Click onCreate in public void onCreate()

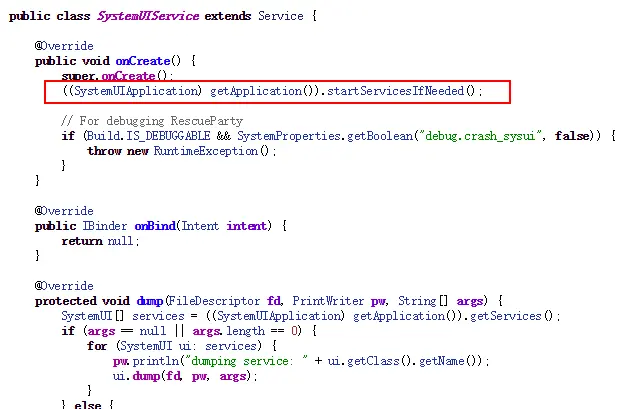click(x=143, y=61)
